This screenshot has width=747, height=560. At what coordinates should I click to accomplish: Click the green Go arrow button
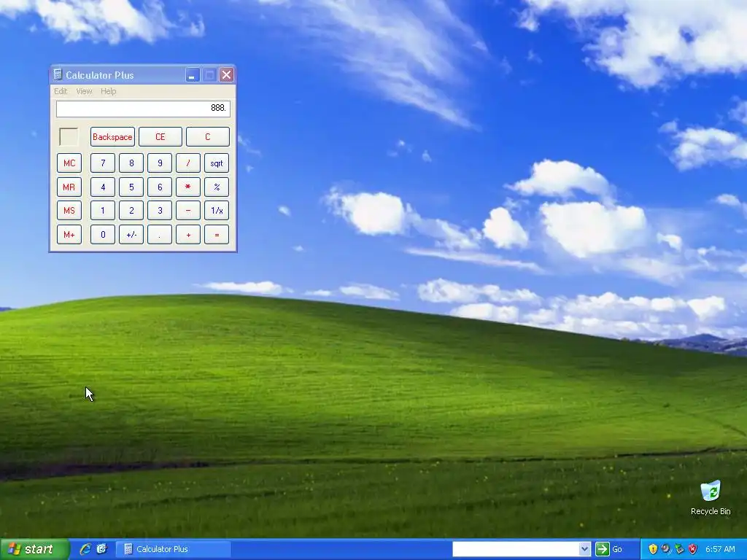click(602, 549)
